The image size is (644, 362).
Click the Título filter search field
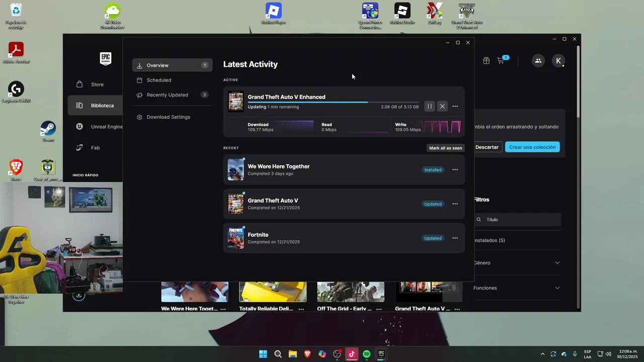(x=517, y=220)
